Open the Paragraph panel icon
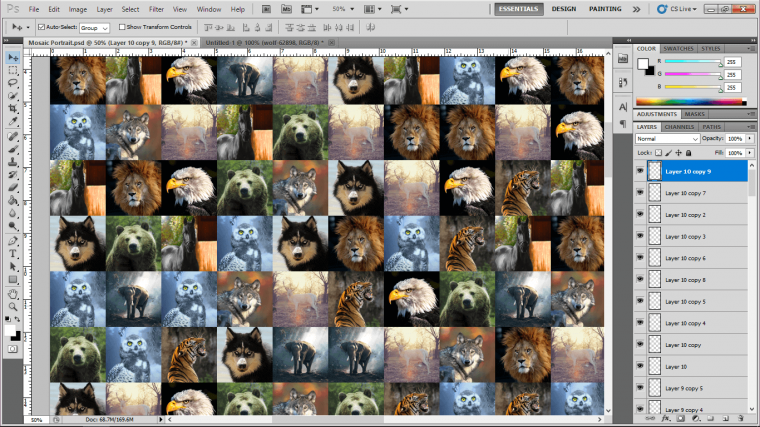The width and height of the screenshot is (760, 427). pyautogui.click(x=623, y=125)
